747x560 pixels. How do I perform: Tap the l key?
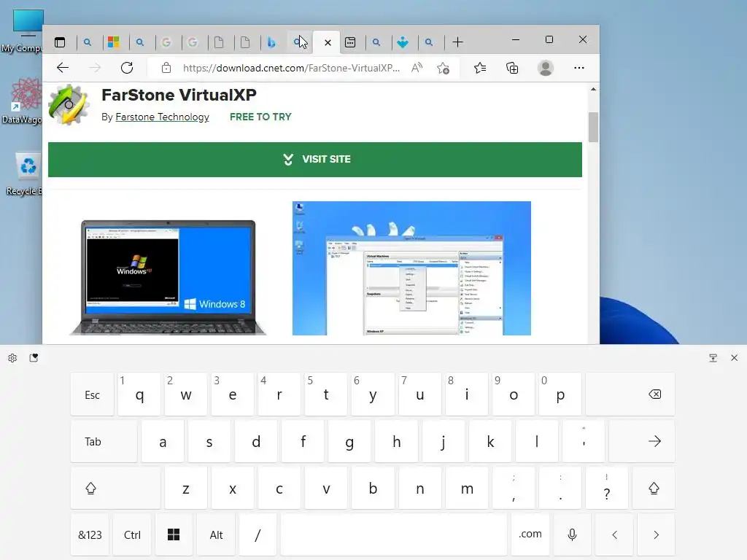[537, 441]
